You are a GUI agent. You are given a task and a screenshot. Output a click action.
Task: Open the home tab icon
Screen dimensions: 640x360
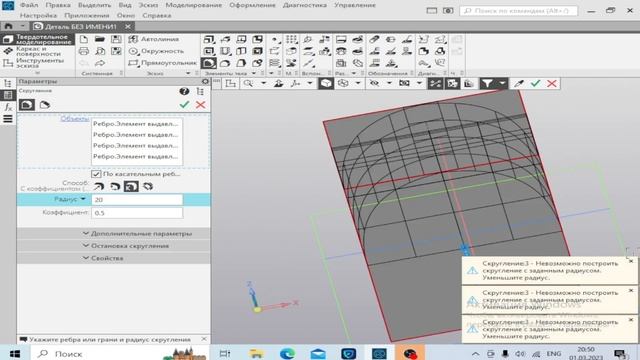[x=8, y=26]
